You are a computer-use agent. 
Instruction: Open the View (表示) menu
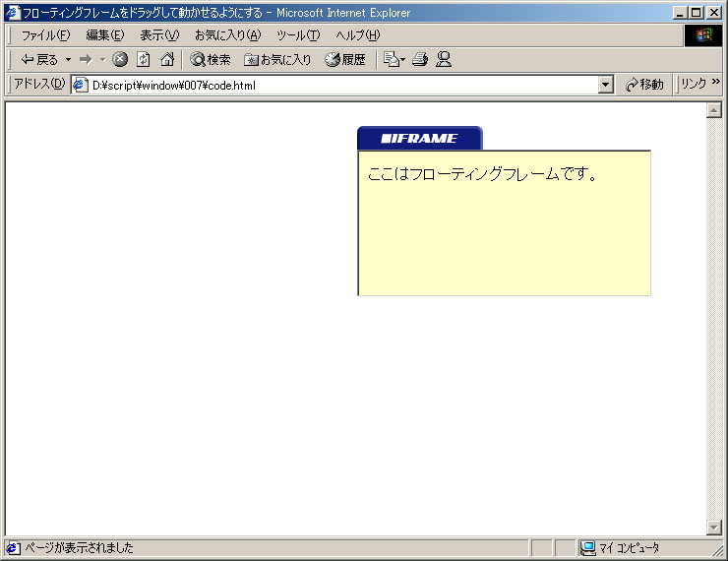[159, 35]
